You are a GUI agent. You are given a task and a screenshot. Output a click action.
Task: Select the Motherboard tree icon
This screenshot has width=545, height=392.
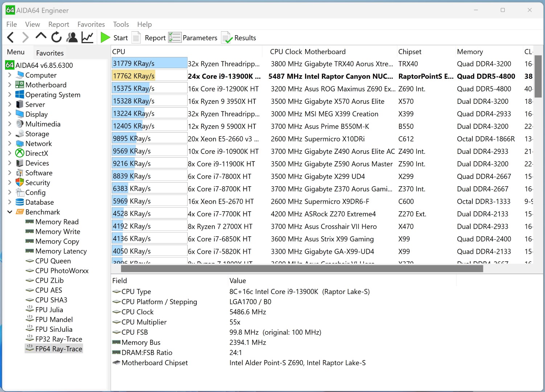[20, 85]
